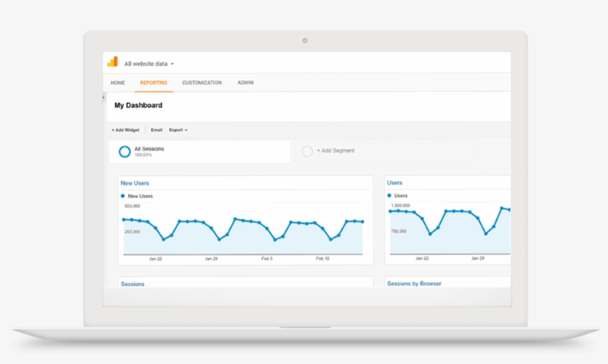Open the Export dropdown menu
The height and width of the screenshot is (364, 608).
pyautogui.click(x=178, y=130)
